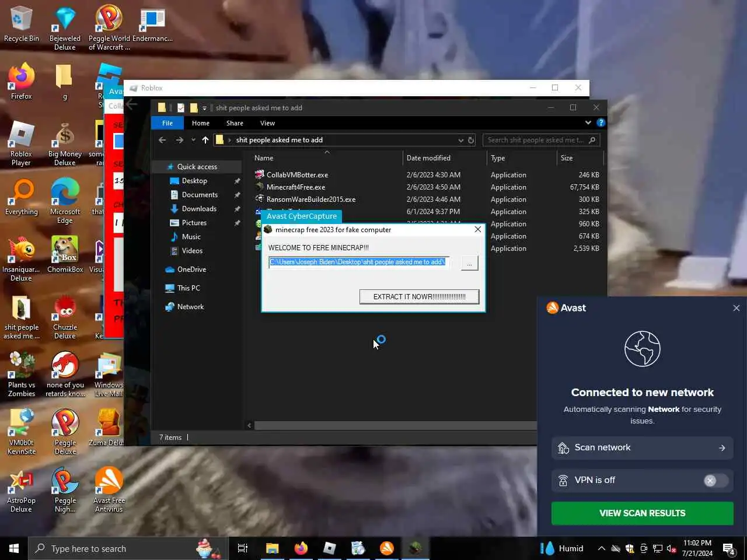Click the horizontal scrollbar in Explorer
Screen dimensions: 747x560
[x=395, y=426]
